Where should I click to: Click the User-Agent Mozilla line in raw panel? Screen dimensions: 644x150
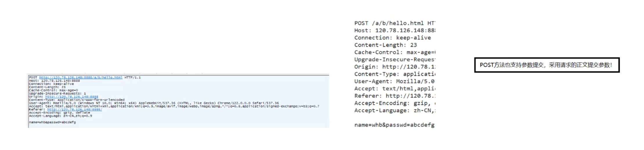click(x=154, y=103)
